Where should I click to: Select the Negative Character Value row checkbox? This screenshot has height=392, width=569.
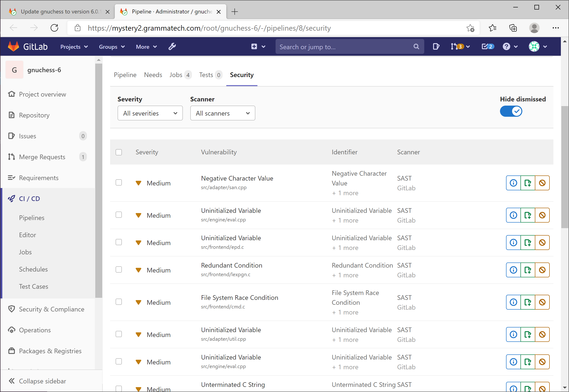pos(119,182)
